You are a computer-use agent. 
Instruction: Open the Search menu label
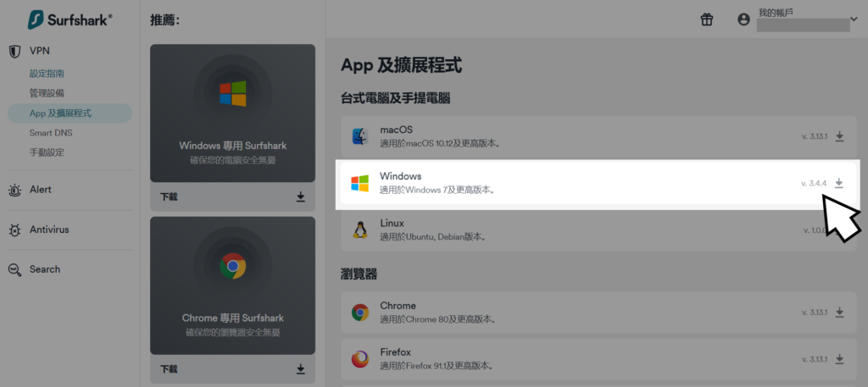pyautogui.click(x=45, y=269)
